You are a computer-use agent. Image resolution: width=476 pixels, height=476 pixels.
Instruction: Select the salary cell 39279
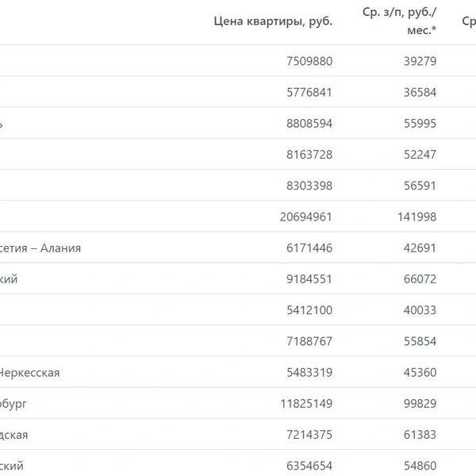tap(420, 61)
